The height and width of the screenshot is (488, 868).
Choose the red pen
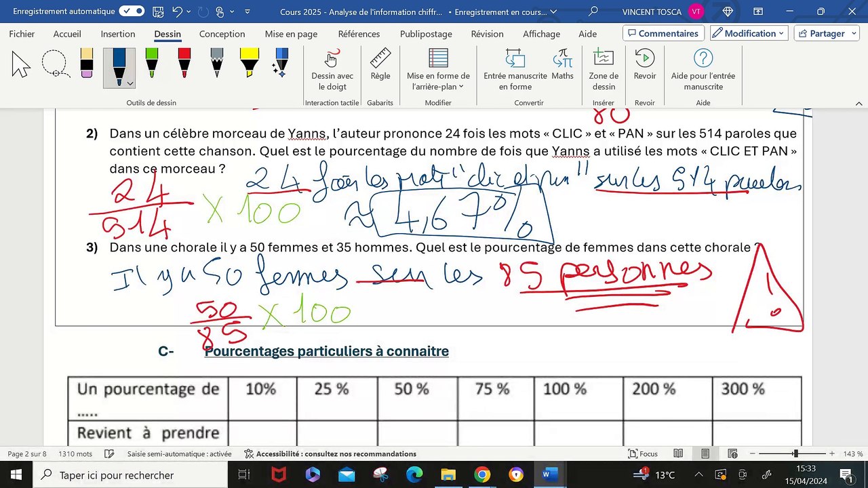[x=184, y=63]
